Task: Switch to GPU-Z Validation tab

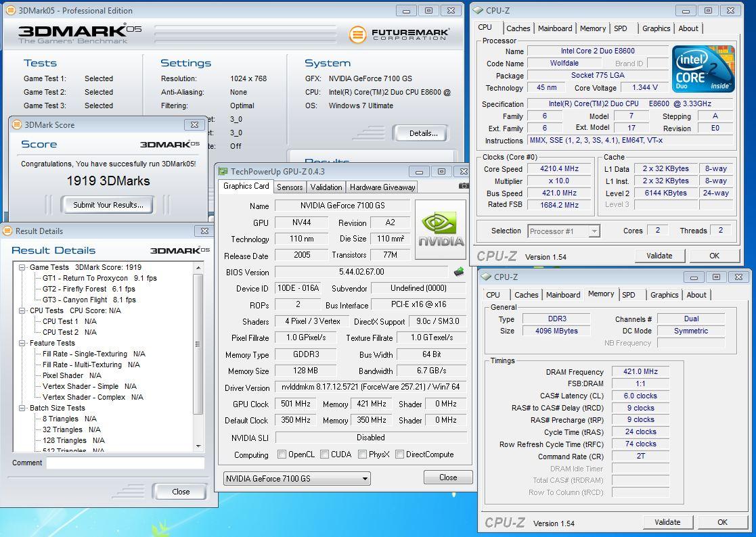Action: [326, 187]
